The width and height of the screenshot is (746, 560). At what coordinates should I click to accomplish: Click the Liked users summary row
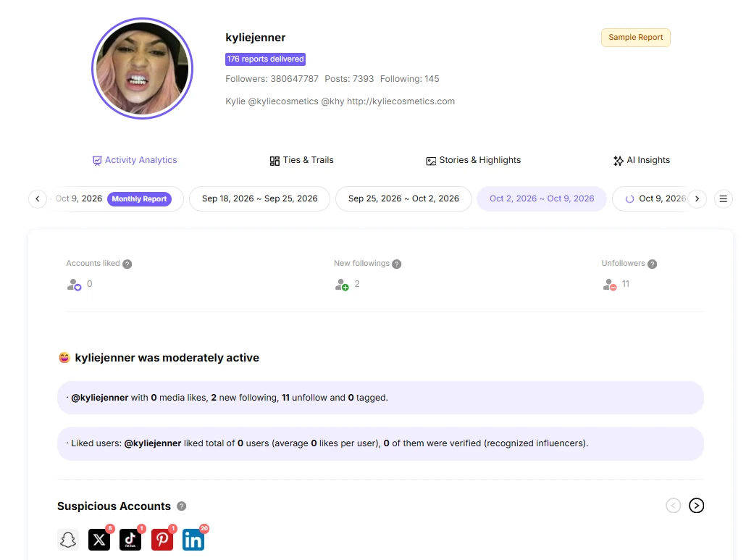point(381,443)
